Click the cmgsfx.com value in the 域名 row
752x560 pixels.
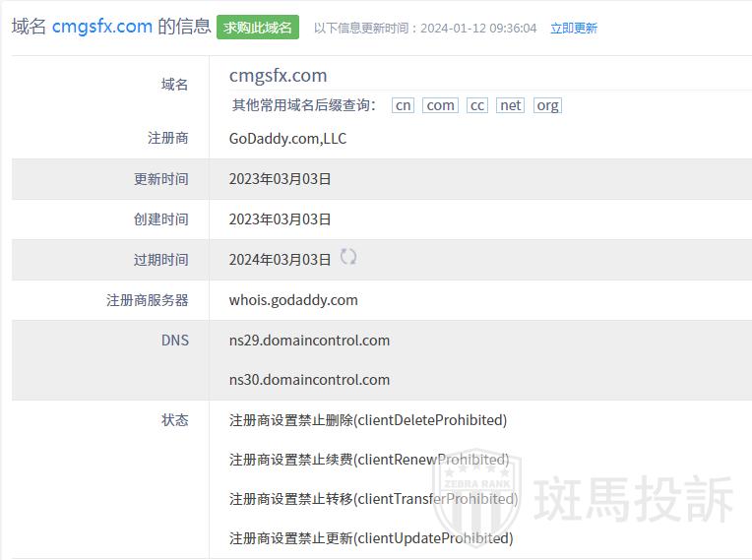tap(278, 76)
